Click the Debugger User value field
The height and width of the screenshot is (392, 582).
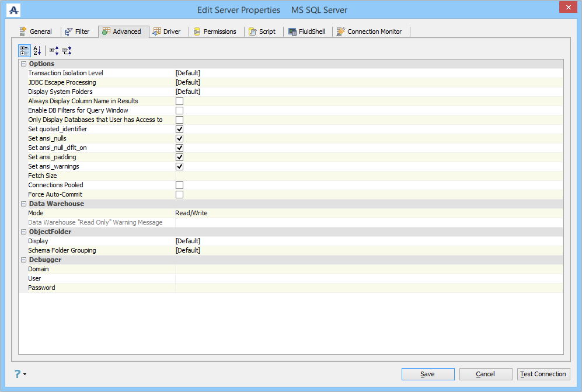click(x=369, y=278)
